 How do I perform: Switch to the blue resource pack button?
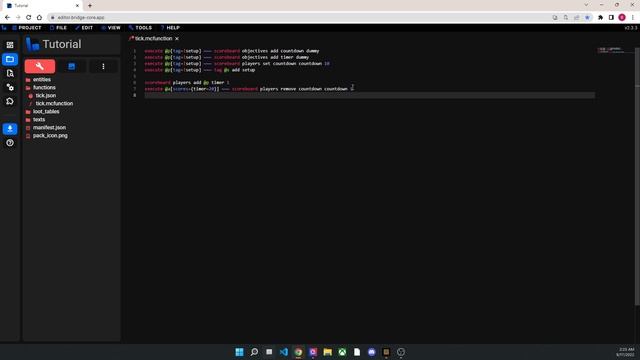click(x=71, y=66)
